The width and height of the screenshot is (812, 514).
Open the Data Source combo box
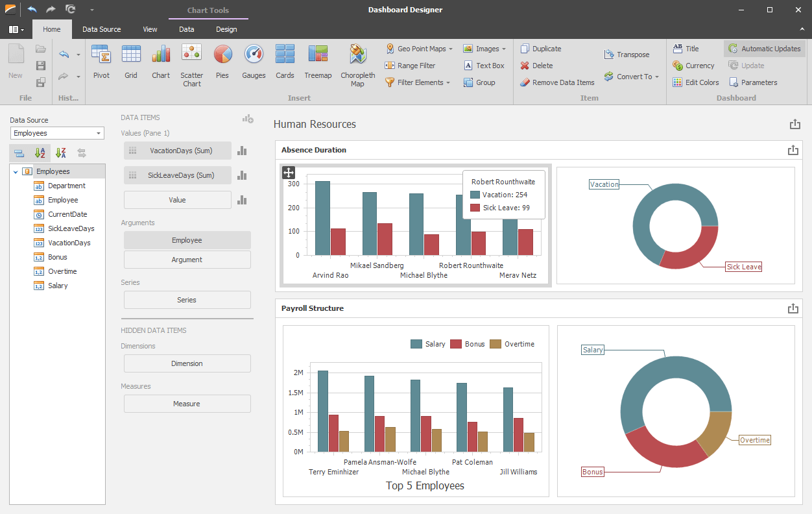point(57,133)
